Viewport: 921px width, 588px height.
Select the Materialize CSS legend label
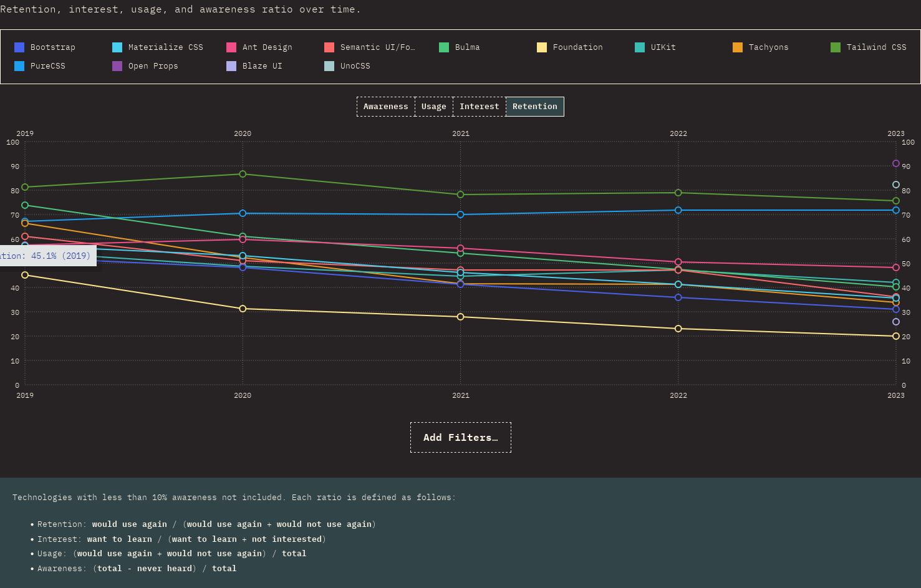tap(166, 47)
